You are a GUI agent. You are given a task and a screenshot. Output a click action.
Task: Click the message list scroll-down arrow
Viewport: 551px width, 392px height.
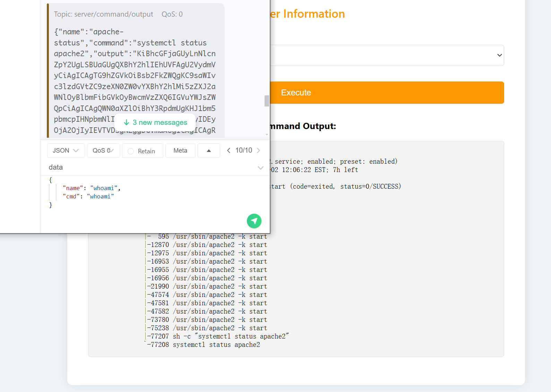(267, 135)
